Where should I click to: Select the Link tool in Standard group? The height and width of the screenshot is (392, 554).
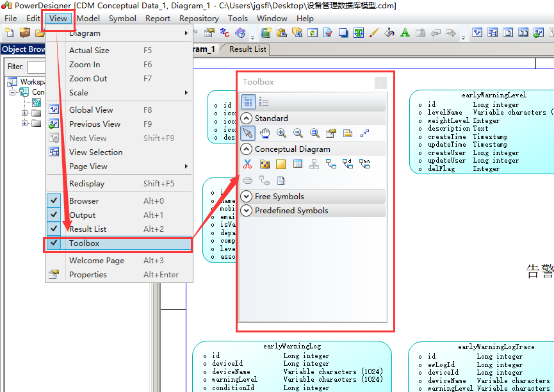(x=364, y=133)
